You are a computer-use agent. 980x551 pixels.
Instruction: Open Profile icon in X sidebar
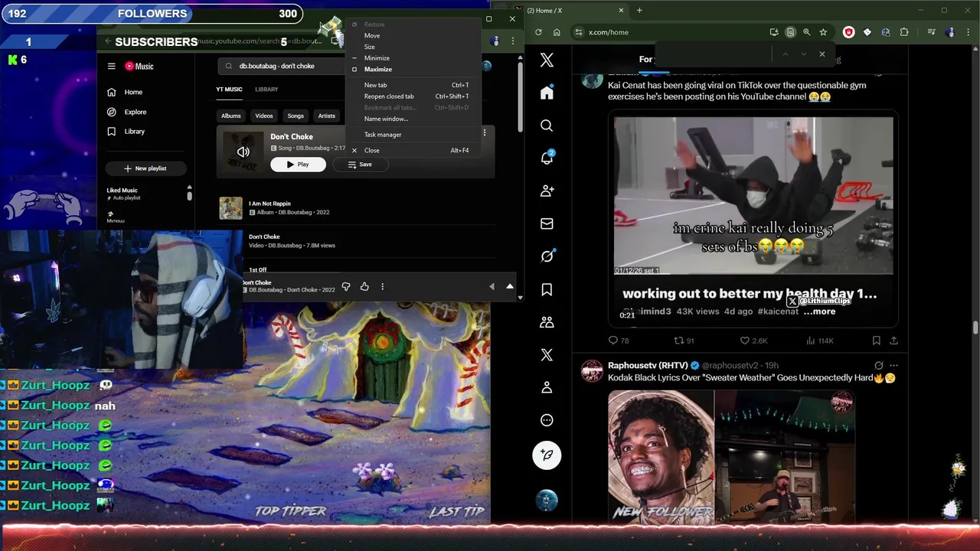click(x=547, y=387)
